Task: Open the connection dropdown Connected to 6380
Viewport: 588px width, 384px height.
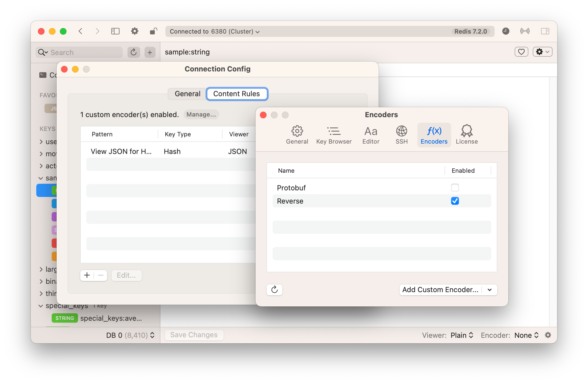Action: [214, 31]
